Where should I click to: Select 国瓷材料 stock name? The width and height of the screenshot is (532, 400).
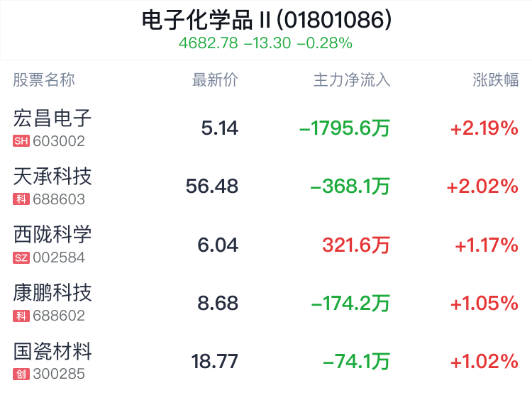52,351
